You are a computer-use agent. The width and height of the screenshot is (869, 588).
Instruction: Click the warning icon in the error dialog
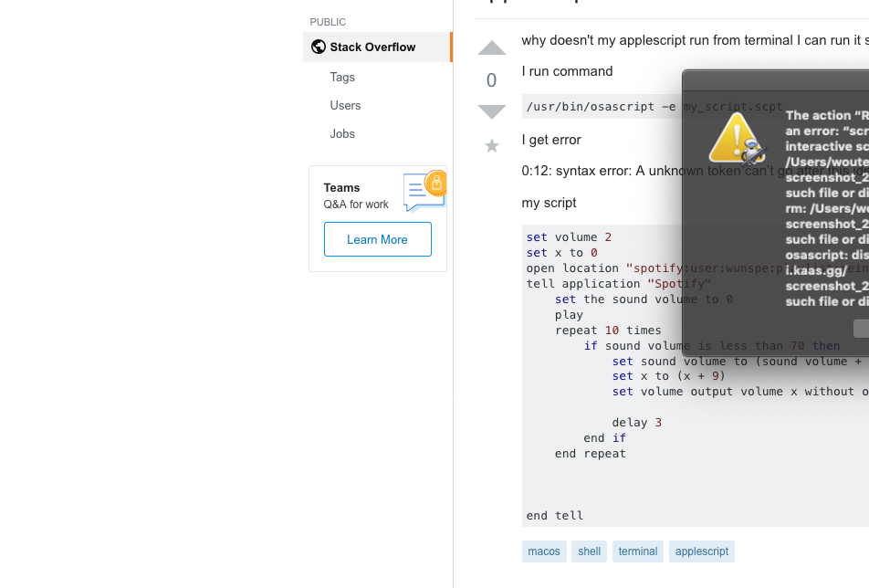737,140
